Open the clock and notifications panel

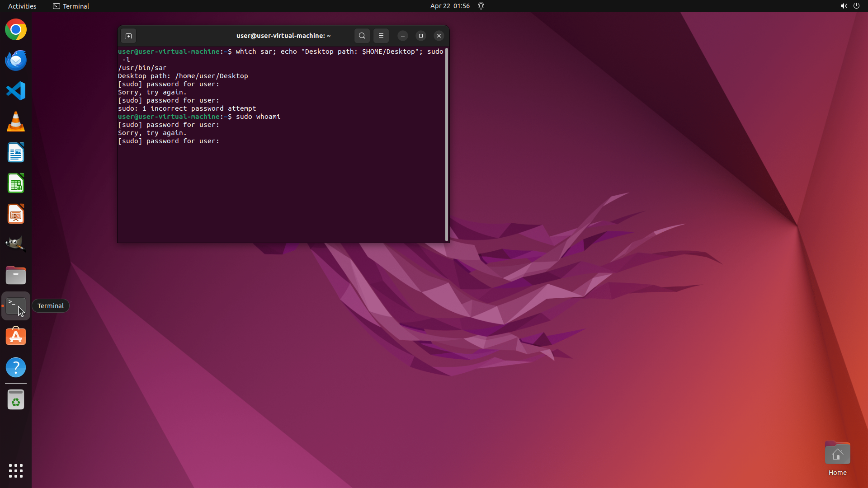450,6
